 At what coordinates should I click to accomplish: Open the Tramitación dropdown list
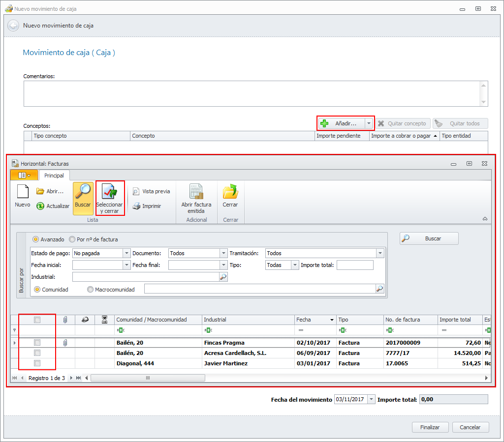point(379,253)
